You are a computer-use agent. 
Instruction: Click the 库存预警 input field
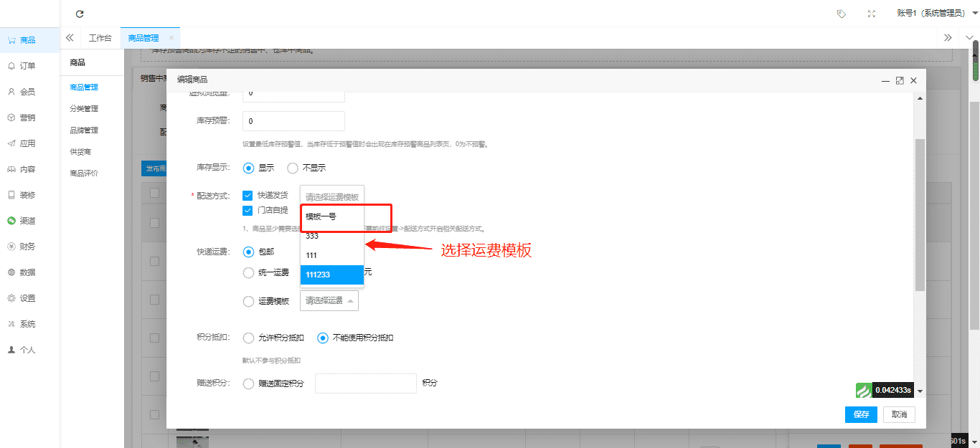(x=293, y=121)
